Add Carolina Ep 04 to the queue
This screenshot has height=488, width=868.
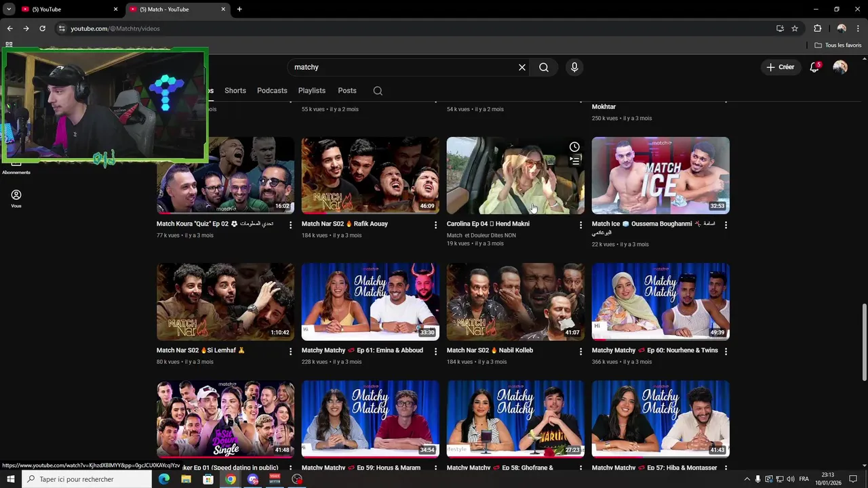tap(574, 161)
